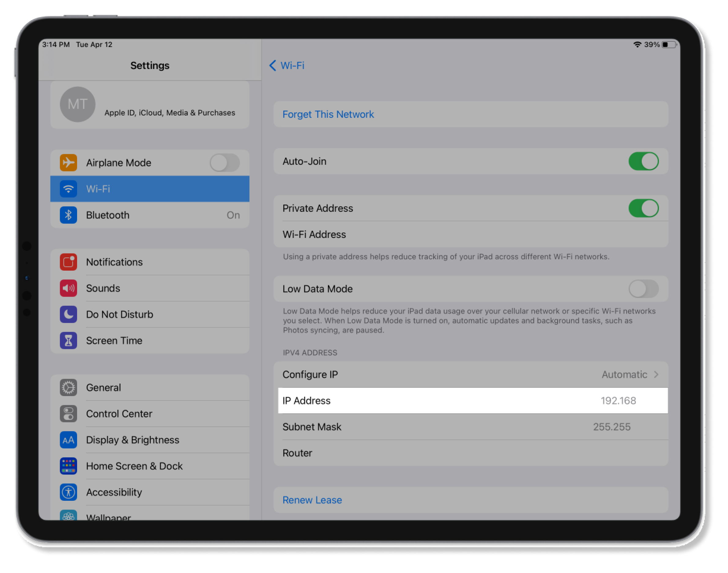Tap the Router row
Screen dimensions: 728x573
coord(470,453)
